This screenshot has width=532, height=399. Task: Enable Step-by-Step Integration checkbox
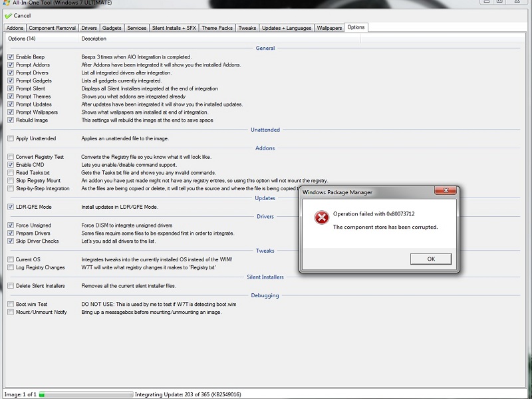(x=11, y=188)
